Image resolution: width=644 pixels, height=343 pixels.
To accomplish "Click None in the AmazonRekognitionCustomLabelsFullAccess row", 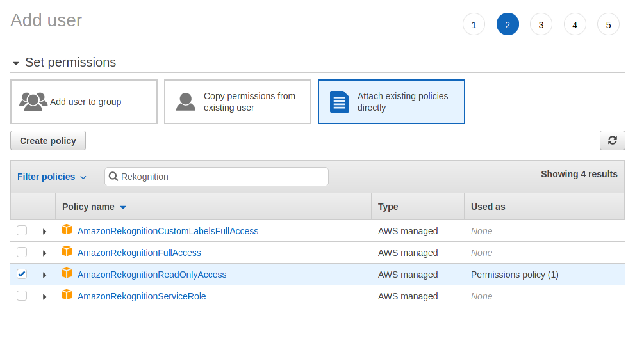I will click(x=481, y=231).
